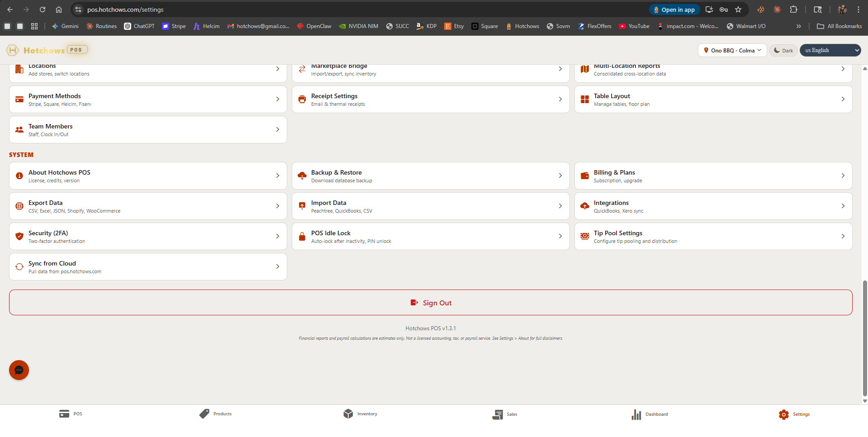Click the Billing & Plans wallet icon
This screenshot has width=868, height=437.
585,176
